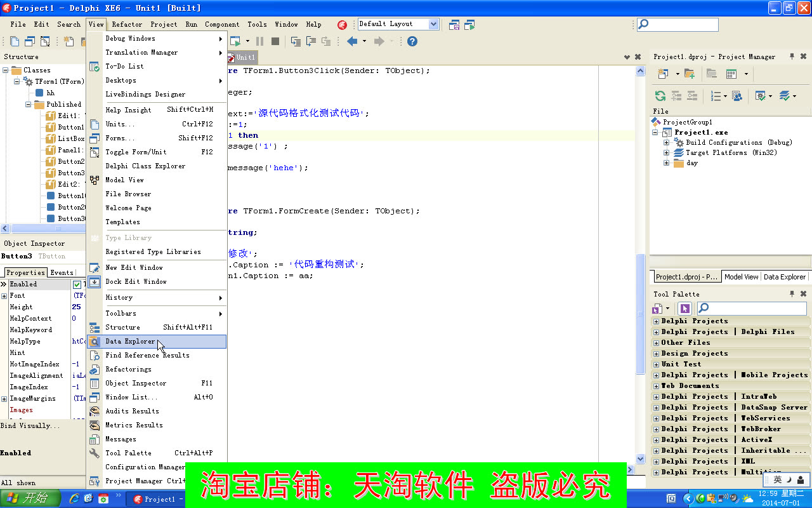The image size is (812, 508).
Task: Click the Add Existing Project folder icon
Action: 690,74
